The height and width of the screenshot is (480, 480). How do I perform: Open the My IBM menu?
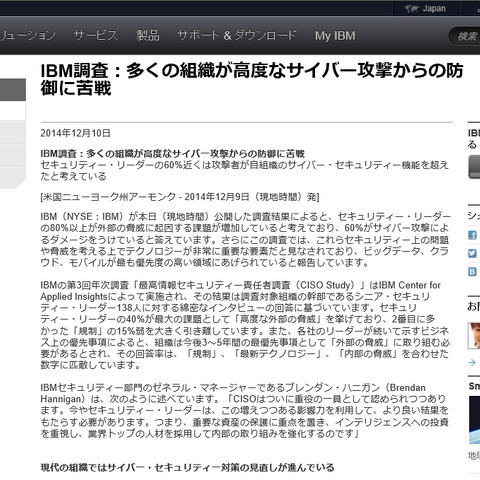(x=335, y=36)
